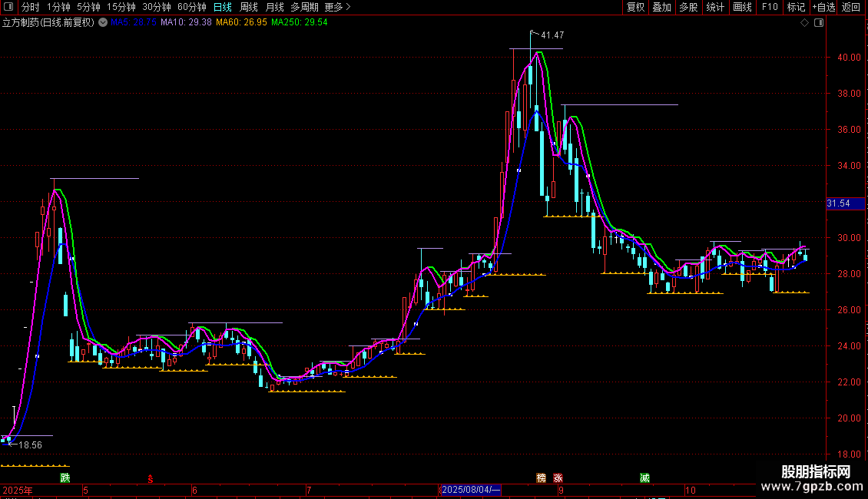Click the 41.47 high price annotation
The height and width of the screenshot is (499, 868).
click(x=552, y=35)
